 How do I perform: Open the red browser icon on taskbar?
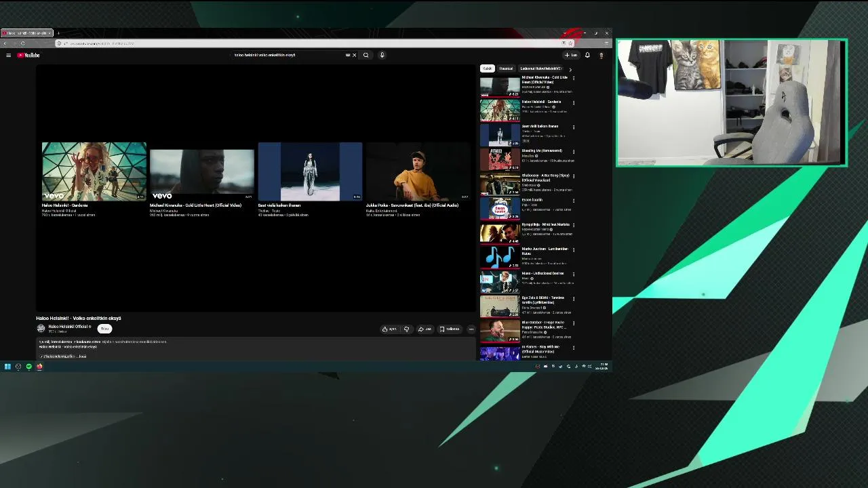pos(39,367)
